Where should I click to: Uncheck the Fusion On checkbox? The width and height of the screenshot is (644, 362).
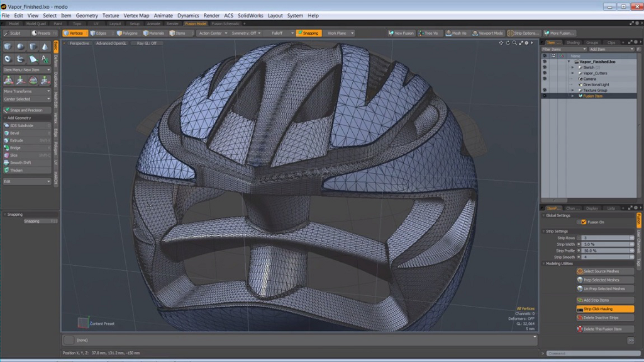[584, 222]
